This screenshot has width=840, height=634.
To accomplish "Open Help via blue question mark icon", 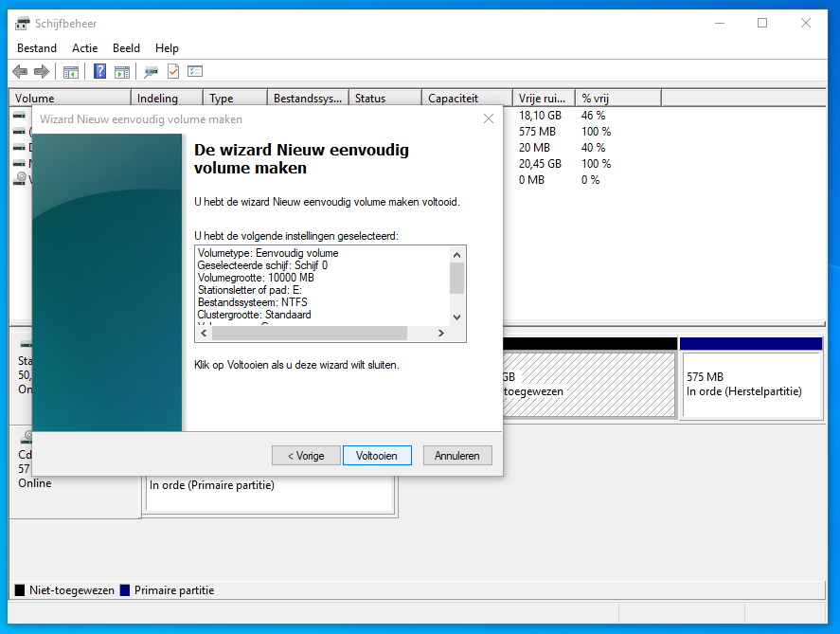I will [99, 71].
